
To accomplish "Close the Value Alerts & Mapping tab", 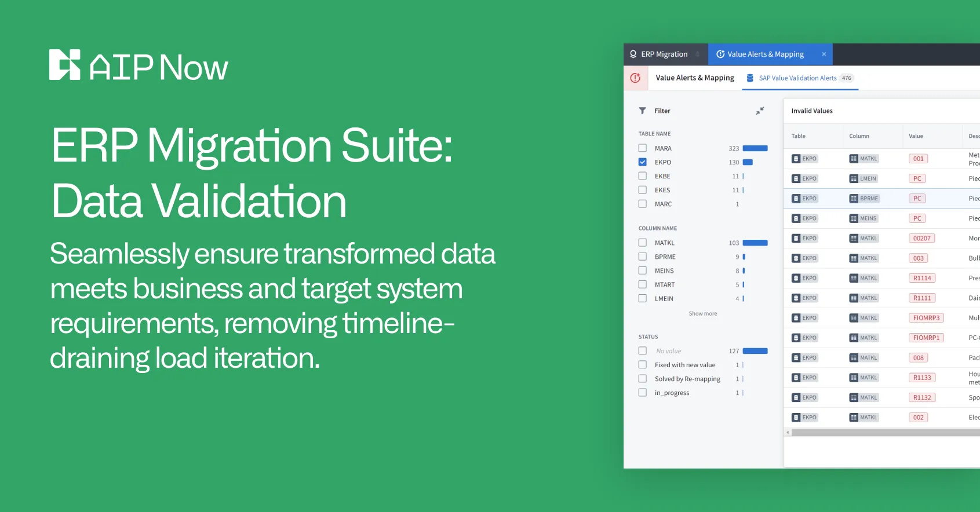I will [824, 54].
